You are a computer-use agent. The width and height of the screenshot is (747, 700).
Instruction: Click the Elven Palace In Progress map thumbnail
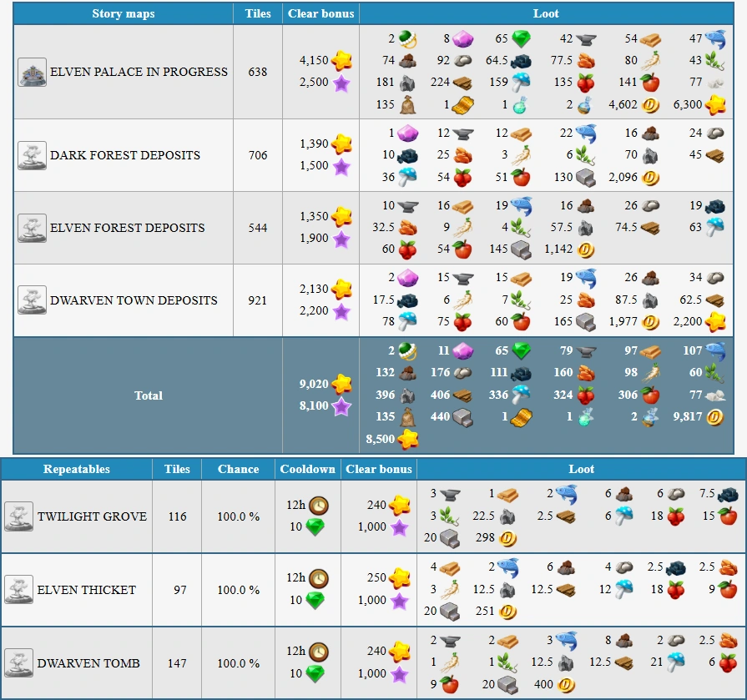coord(32,72)
